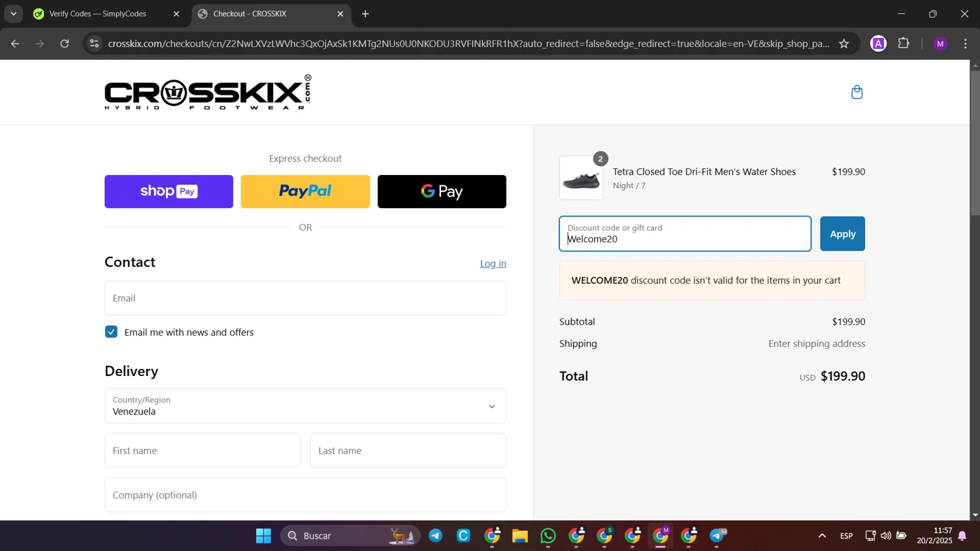Open the network icon in system tray
This screenshot has height=551, width=980.
870,536
